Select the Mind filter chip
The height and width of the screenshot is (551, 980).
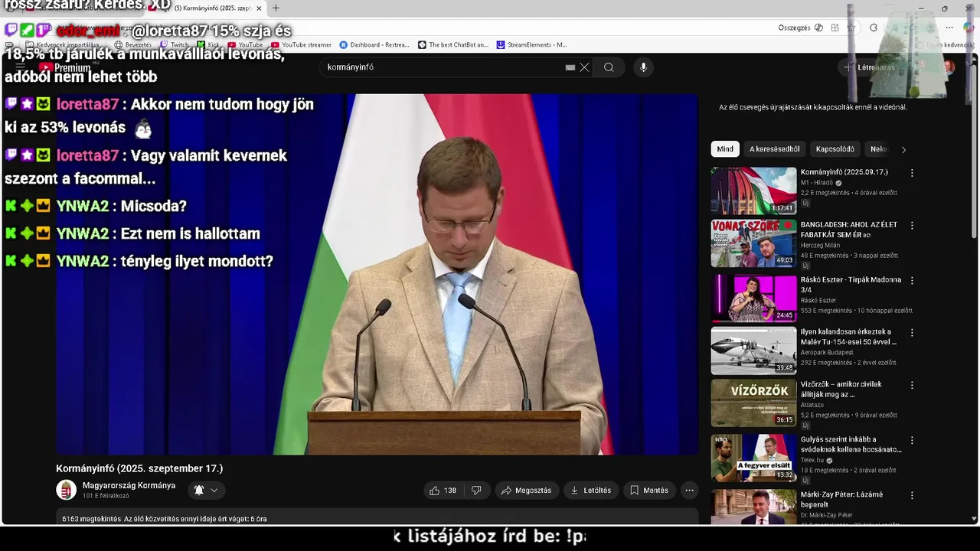click(725, 149)
